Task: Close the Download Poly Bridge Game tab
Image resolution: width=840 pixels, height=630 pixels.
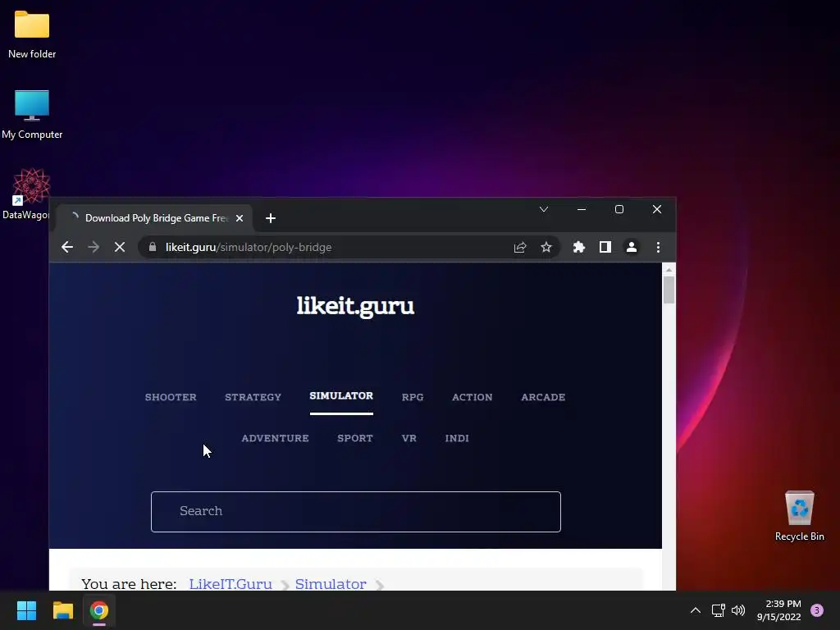Action: point(240,218)
